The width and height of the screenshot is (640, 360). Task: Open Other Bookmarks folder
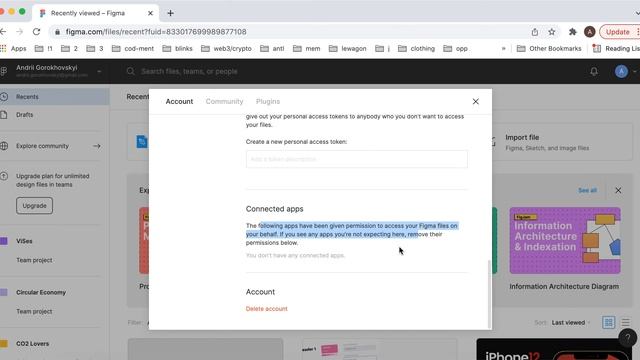pyautogui.click(x=549, y=49)
